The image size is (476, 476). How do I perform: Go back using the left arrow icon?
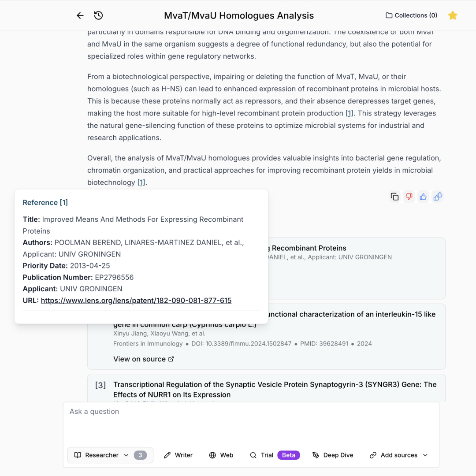80,15
